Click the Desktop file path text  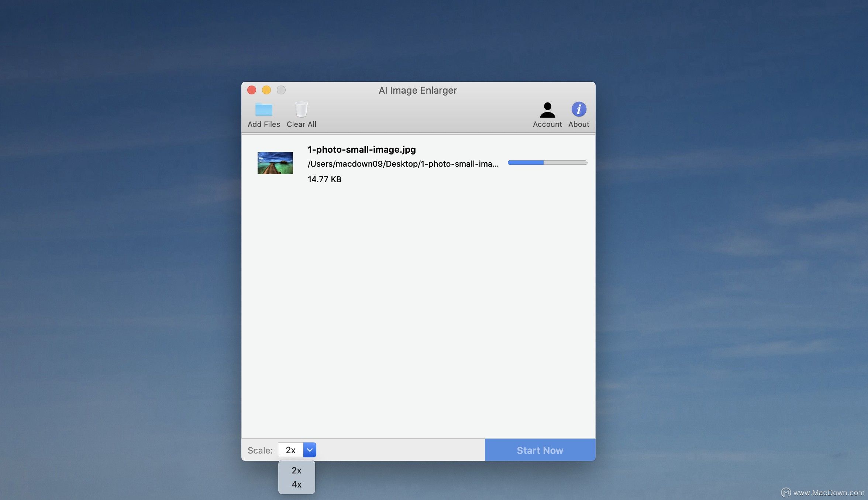point(403,164)
